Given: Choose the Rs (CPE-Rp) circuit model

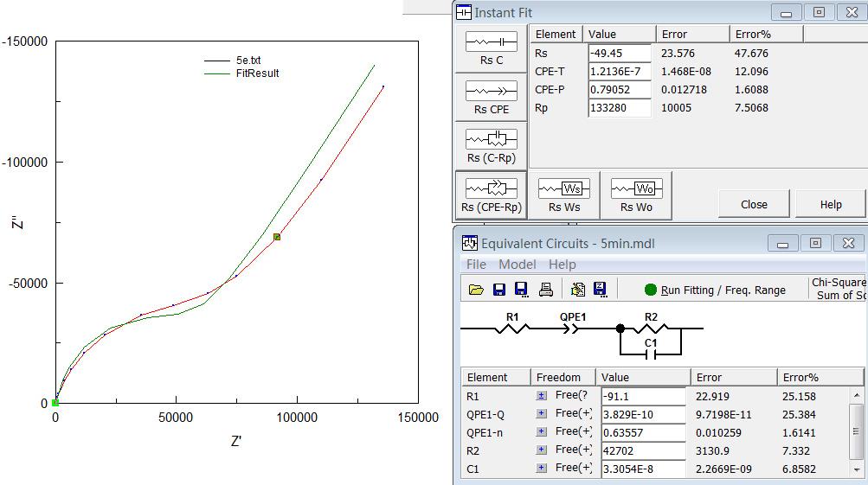Looking at the screenshot, I should tap(491, 195).
